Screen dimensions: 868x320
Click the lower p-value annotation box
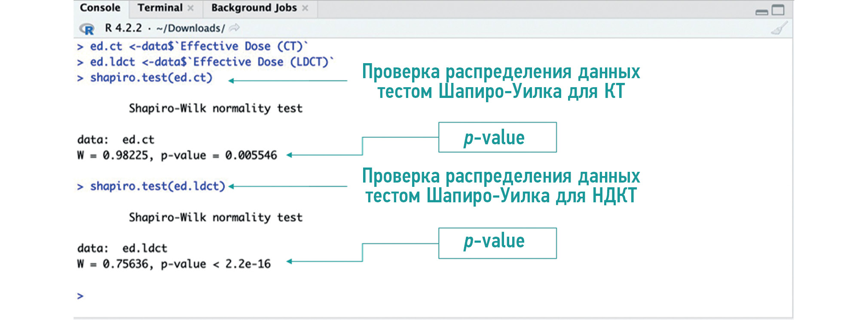pos(497,243)
